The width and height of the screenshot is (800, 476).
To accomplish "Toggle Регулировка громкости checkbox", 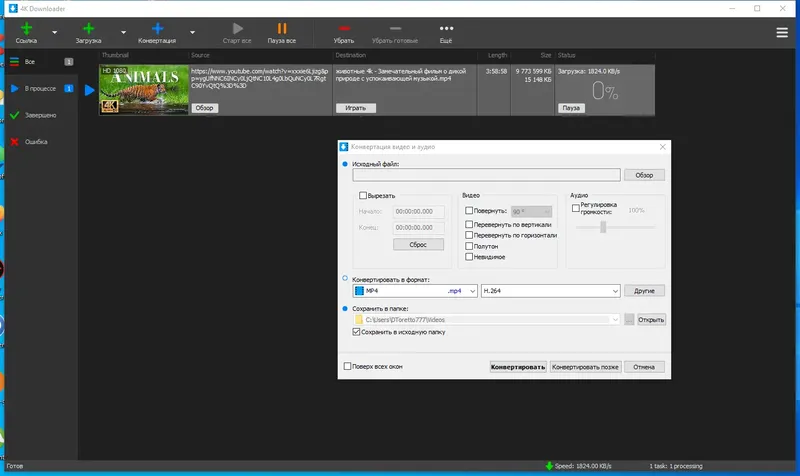I will 576,208.
